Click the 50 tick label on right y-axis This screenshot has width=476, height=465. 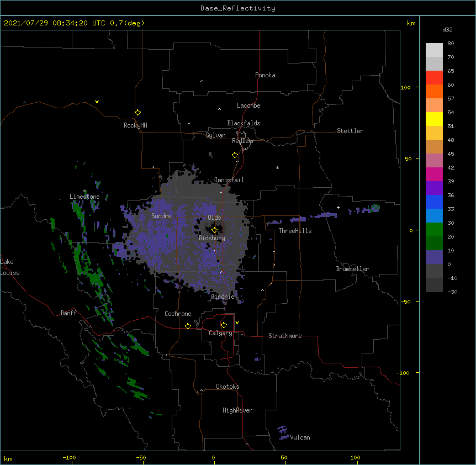408,158
